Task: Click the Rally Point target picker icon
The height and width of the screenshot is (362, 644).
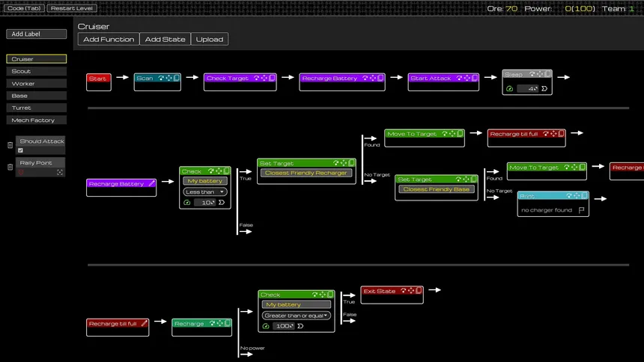Action: coord(60,172)
